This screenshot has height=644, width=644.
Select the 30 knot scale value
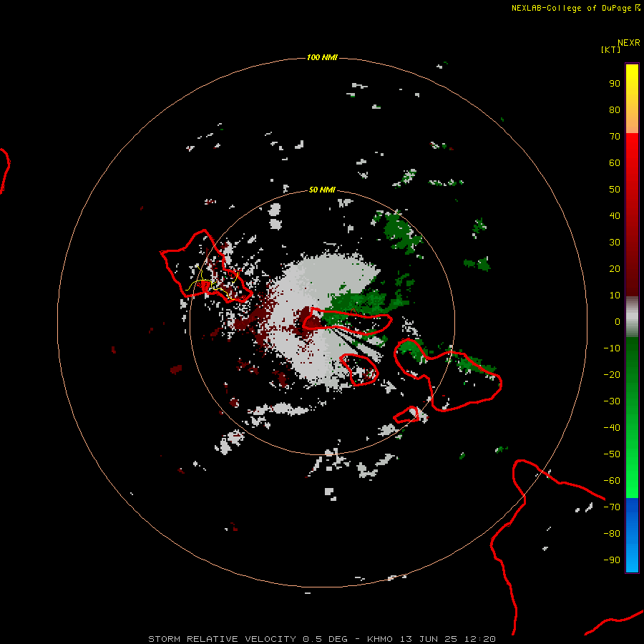point(615,243)
